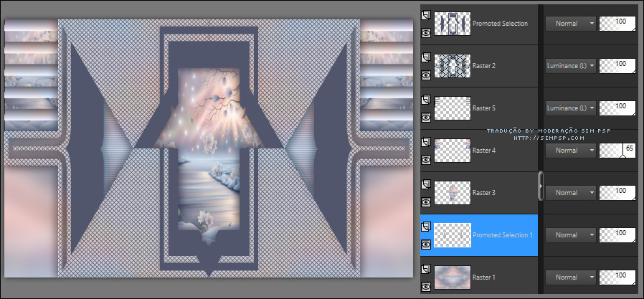Click the Raster 2 layer thumbnail
Viewport: 644px width, 299px height.
click(453, 65)
